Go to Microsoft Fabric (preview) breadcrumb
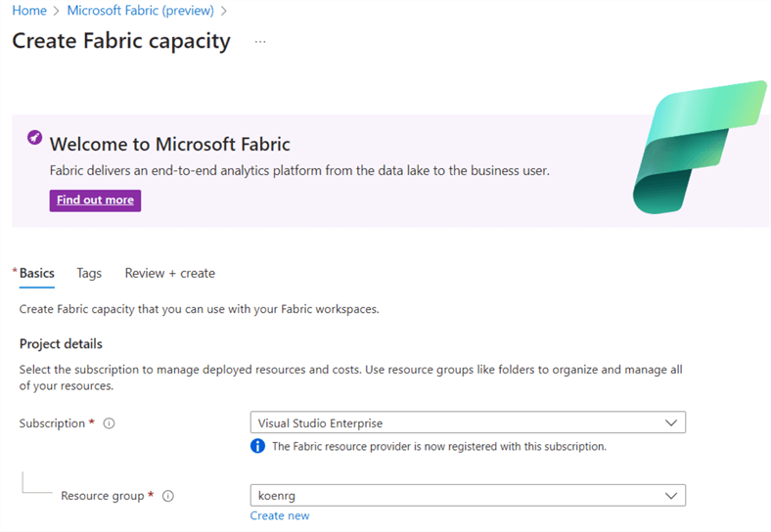Screen dimensions: 771x532 [142, 11]
